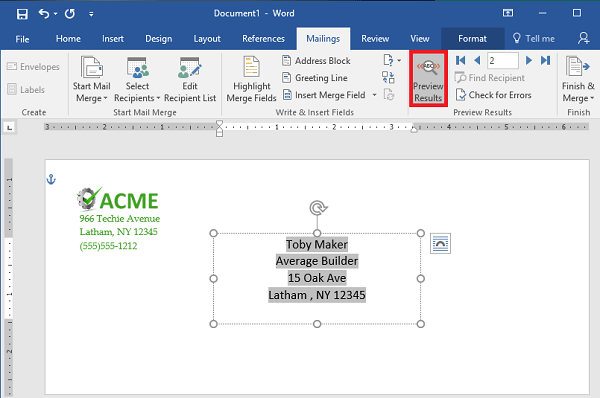Click the Match Fields icon
The image size is (600, 398).
click(x=388, y=77)
